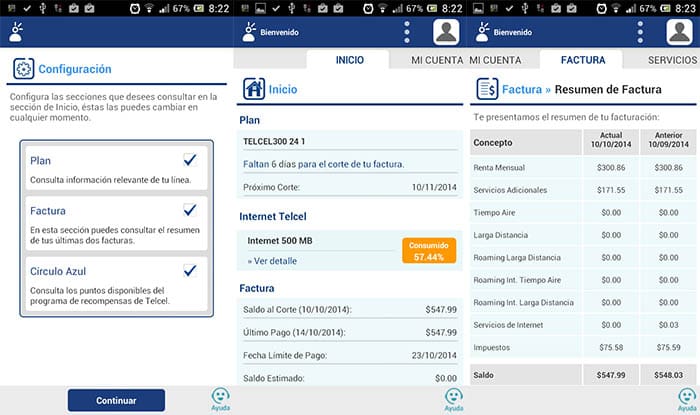
Task: Tap the Factura invoice icon
Action: (x=487, y=89)
